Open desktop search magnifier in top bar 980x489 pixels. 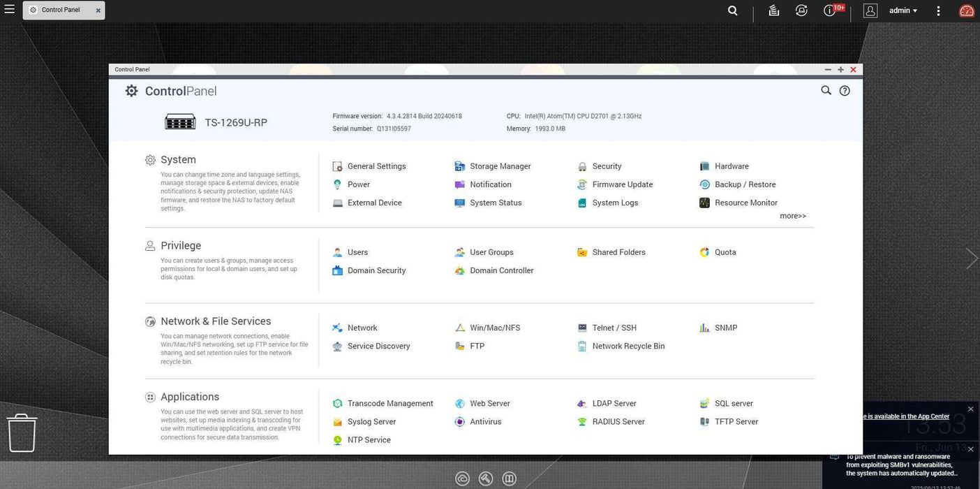point(732,10)
